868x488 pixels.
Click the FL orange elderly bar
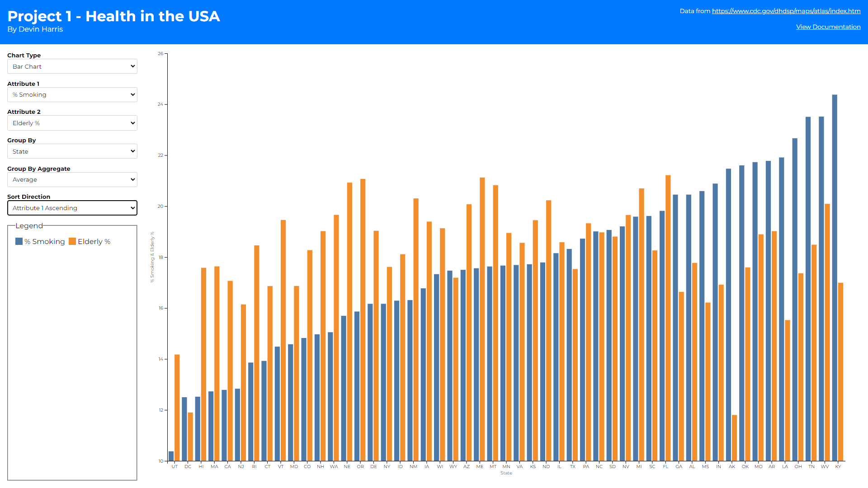(668, 318)
